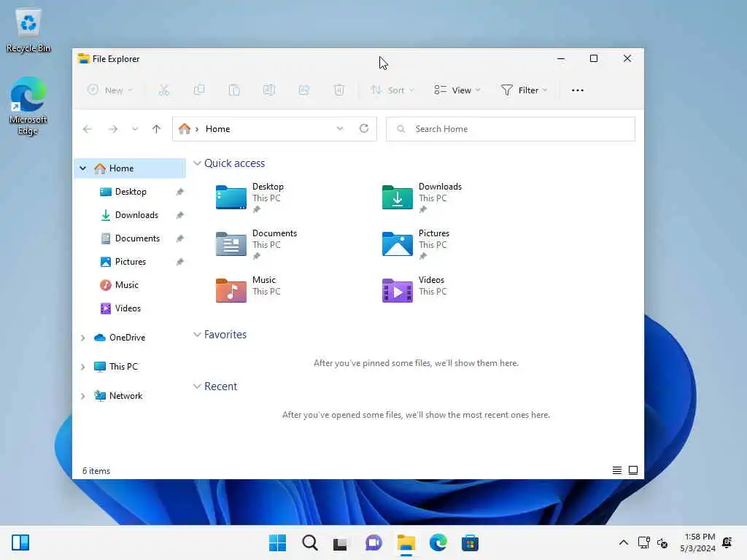Open Task View from the taskbar
747x560 pixels.
341,542
